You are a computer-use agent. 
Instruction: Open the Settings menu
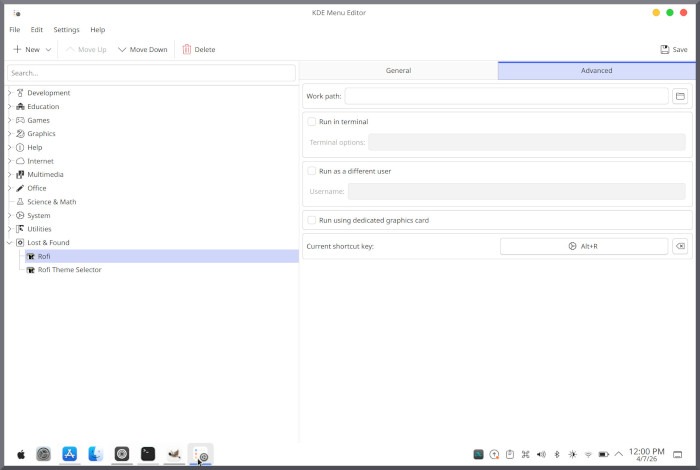pos(66,30)
